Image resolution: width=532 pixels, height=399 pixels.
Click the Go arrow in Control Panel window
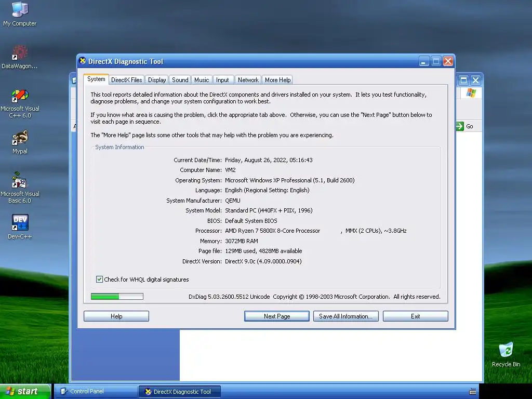pos(460,126)
